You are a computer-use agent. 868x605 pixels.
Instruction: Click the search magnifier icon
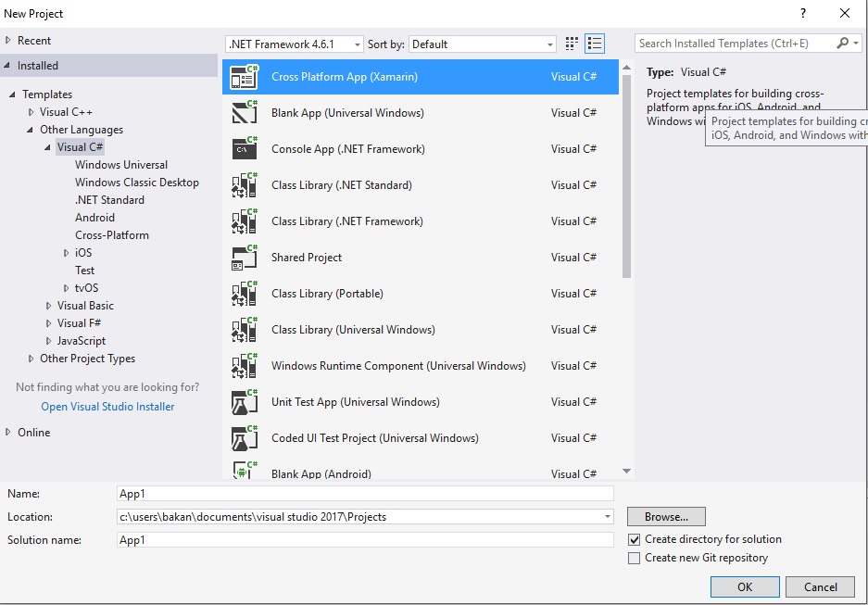pos(842,44)
